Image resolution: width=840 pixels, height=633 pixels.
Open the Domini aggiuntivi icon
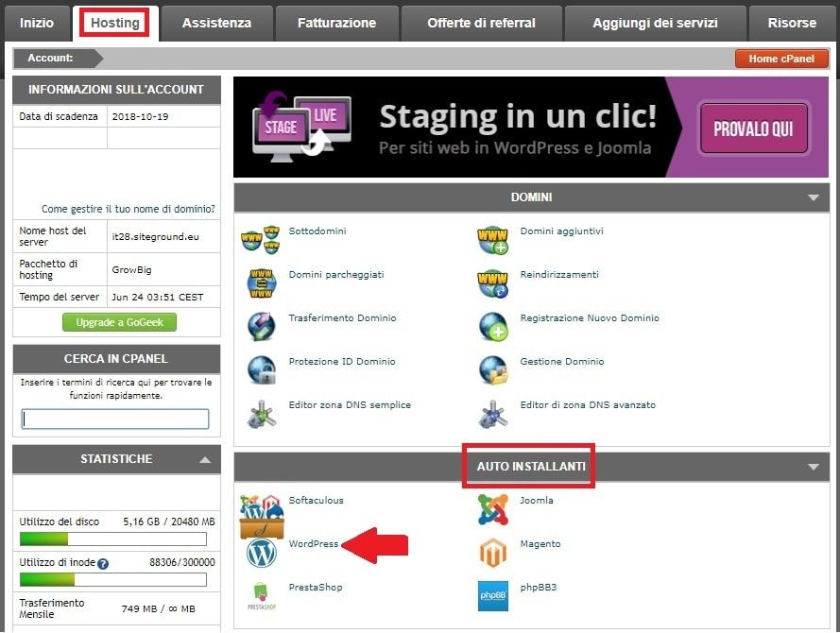point(492,240)
